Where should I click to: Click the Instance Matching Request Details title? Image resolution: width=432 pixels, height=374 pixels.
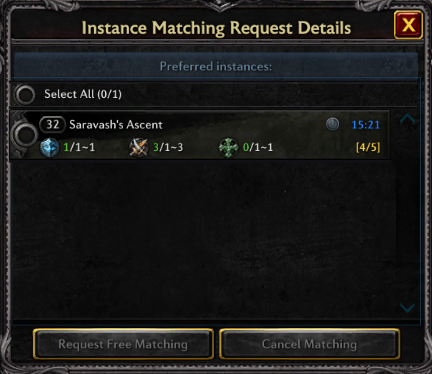(216, 28)
